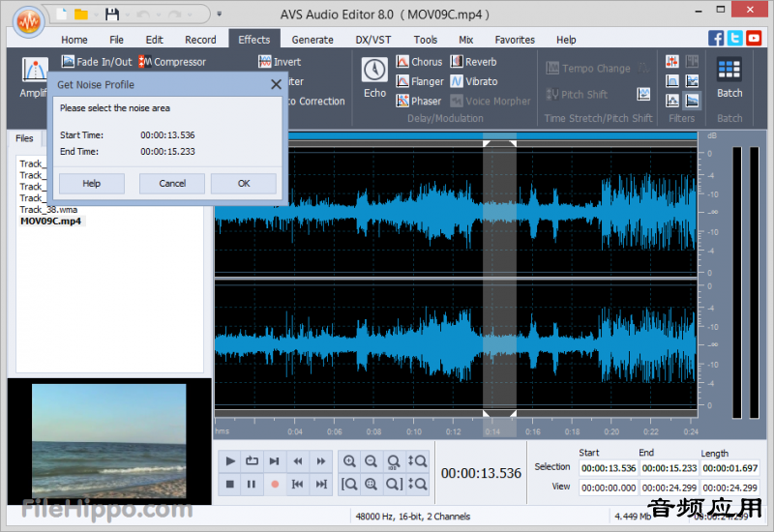
Task: Visit the Facebook page icon
Action: pos(716,38)
